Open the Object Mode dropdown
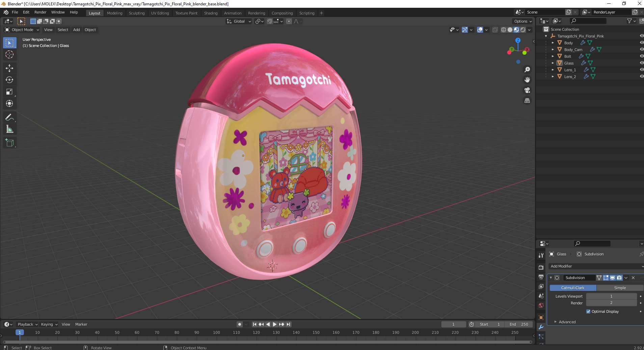This screenshot has height=350, width=644. pos(22,30)
